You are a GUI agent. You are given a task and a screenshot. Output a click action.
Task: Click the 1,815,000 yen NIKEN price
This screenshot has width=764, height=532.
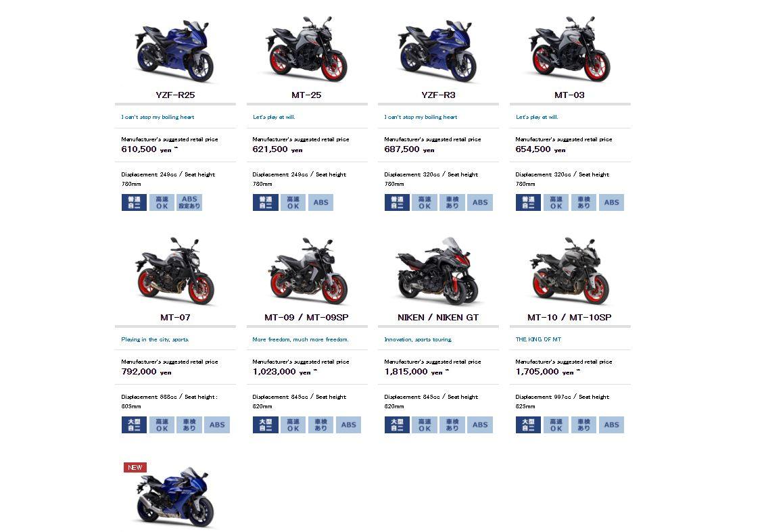[x=413, y=372]
